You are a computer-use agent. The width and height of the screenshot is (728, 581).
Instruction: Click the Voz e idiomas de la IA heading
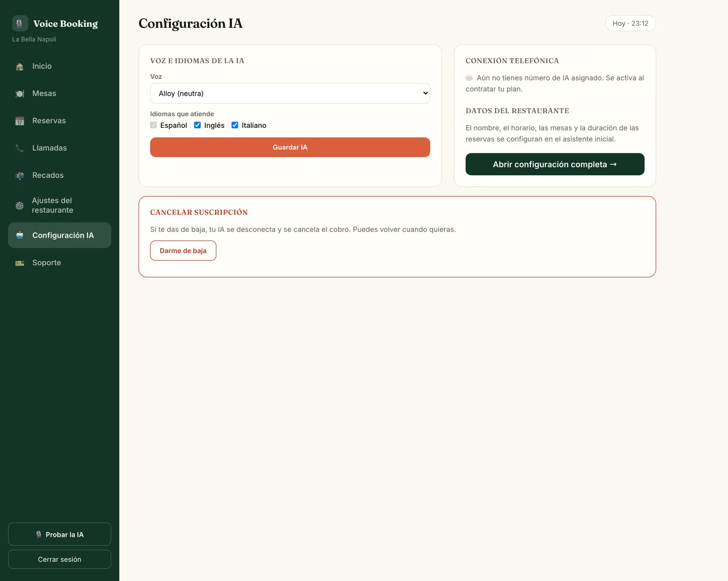pyautogui.click(x=197, y=61)
